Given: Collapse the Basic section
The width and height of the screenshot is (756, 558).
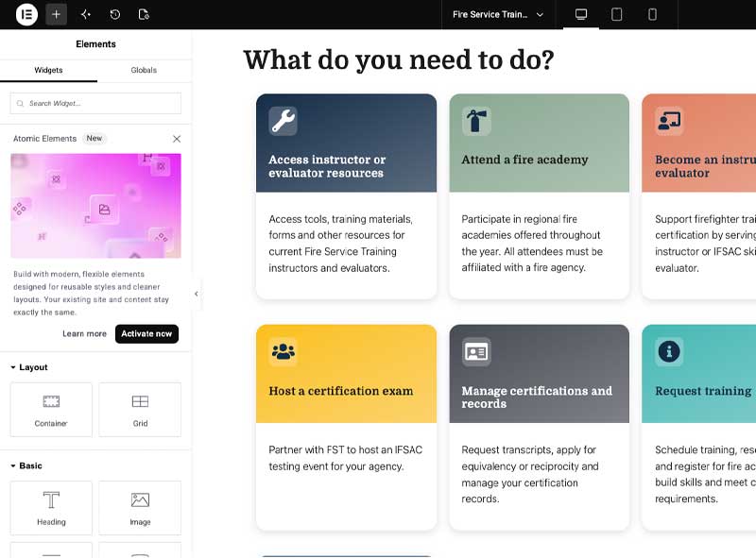Looking at the screenshot, I should pos(26,465).
